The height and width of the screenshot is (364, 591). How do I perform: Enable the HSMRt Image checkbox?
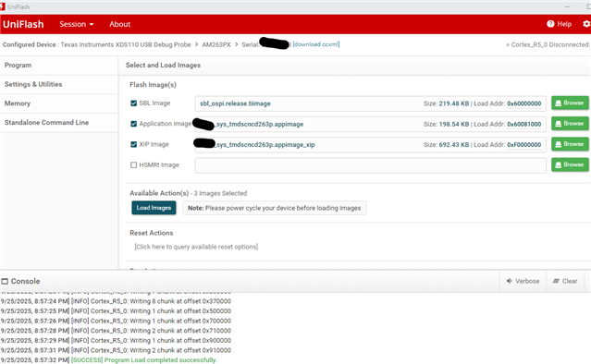point(133,164)
